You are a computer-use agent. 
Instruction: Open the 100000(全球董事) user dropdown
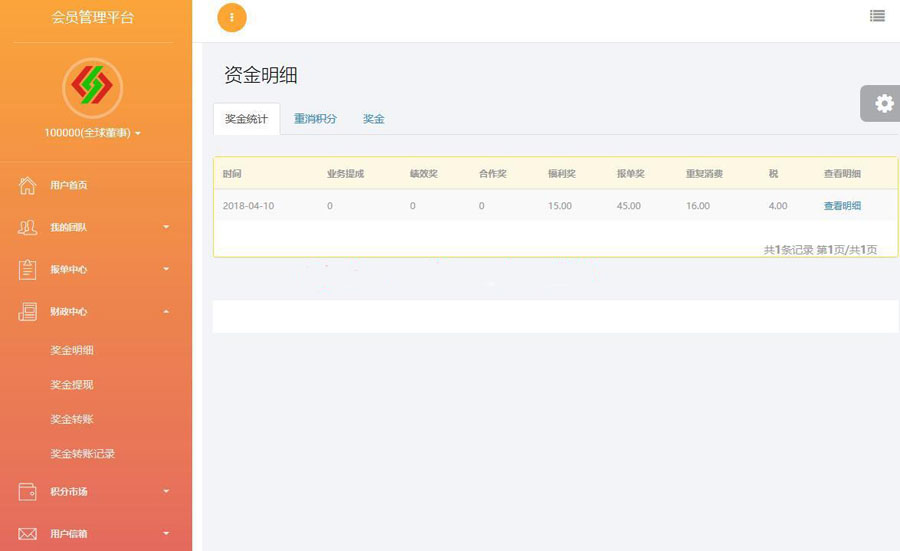pyautogui.click(x=92, y=133)
